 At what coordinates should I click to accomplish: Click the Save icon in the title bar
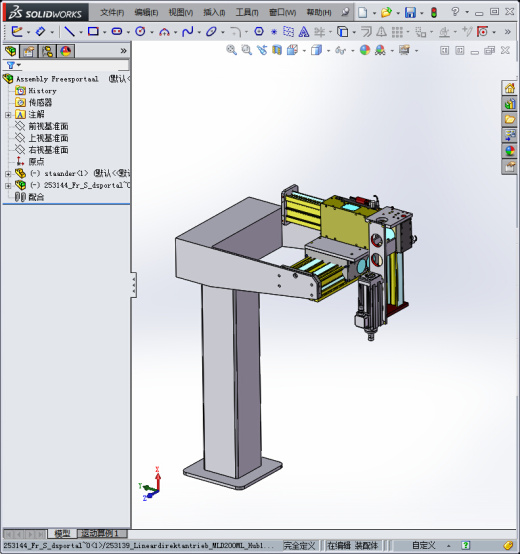pos(410,13)
